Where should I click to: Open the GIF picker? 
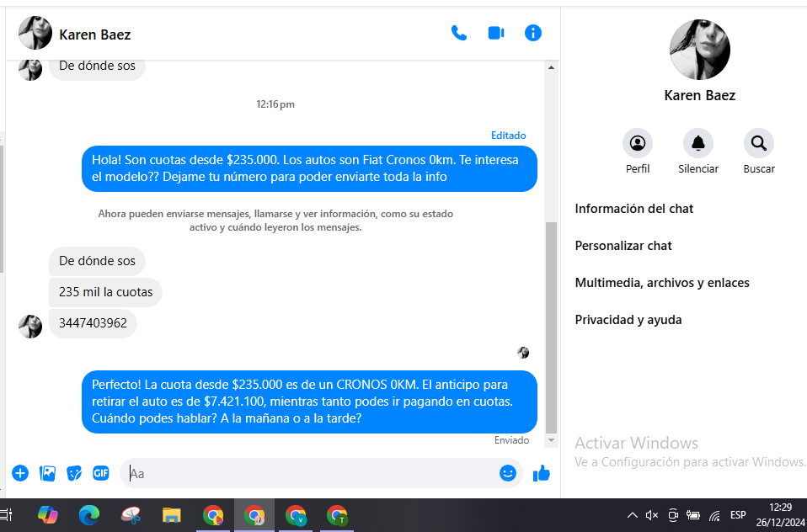[101, 473]
